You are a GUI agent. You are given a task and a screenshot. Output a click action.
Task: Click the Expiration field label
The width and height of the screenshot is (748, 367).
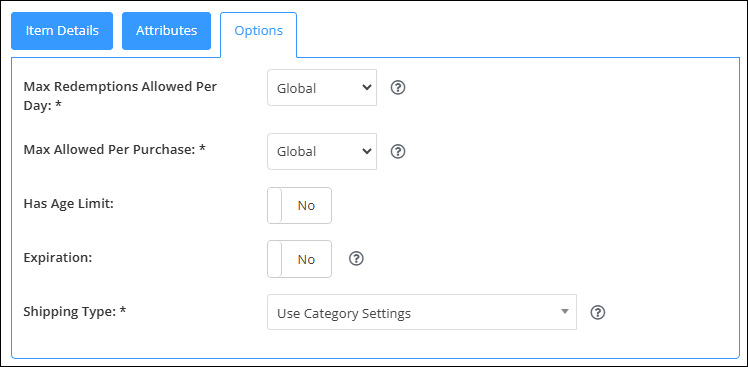coord(58,257)
